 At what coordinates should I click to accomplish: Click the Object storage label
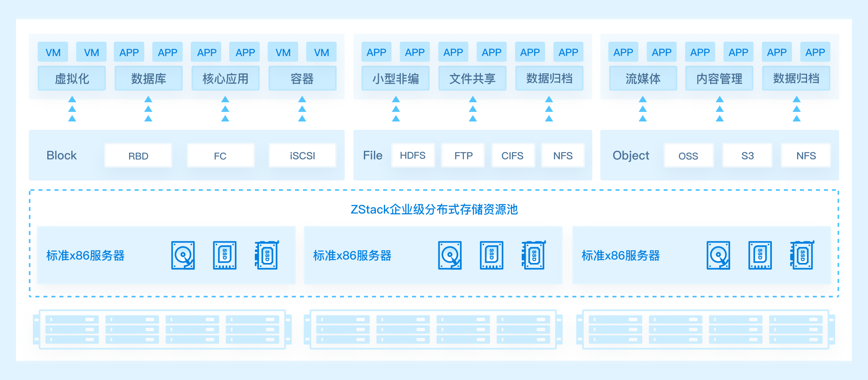point(631,156)
